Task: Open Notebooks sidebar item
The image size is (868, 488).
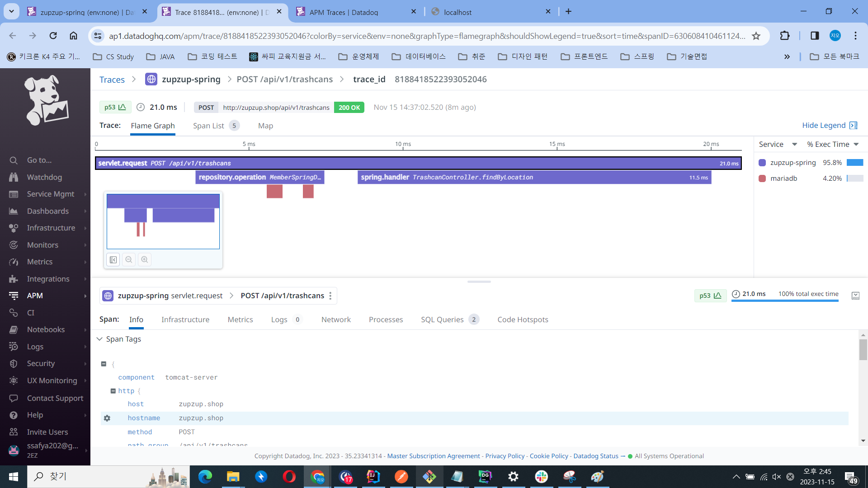Action: 46,329
